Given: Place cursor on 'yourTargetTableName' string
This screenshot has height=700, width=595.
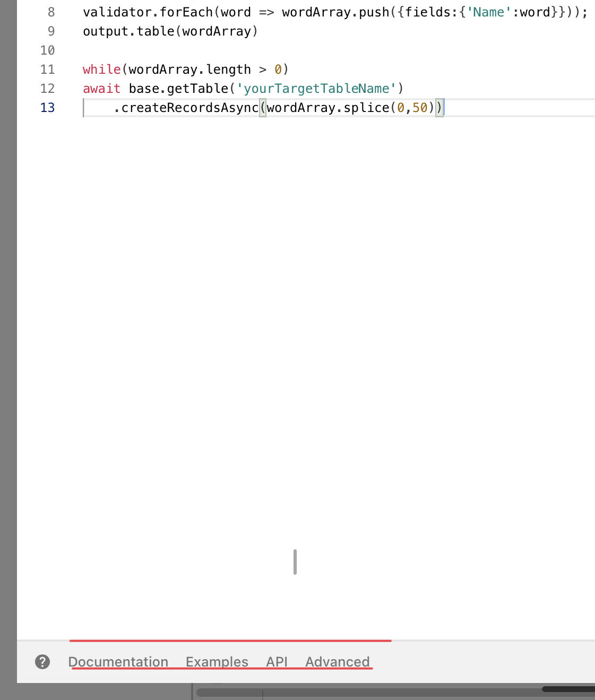Looking at the screenshot, I should point(316,89).
